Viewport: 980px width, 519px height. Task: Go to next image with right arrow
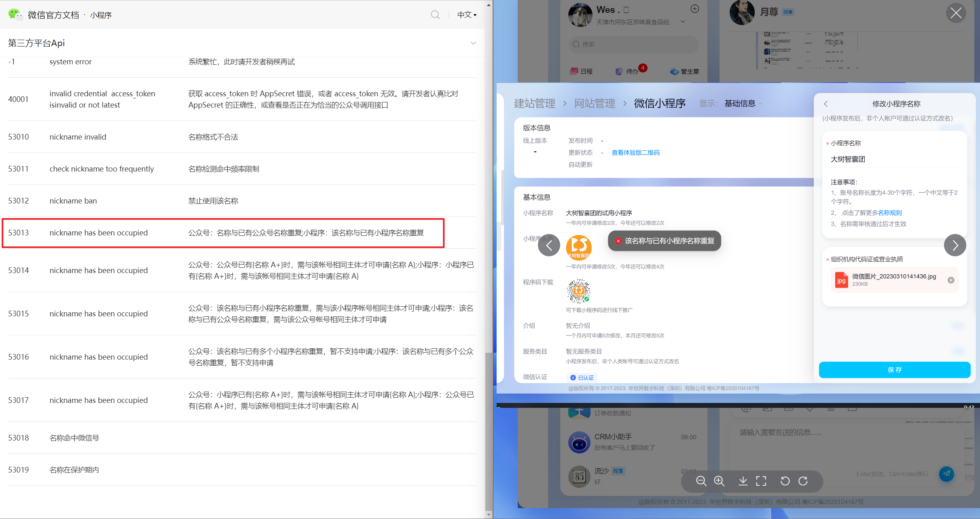click(x=955, y=245)
